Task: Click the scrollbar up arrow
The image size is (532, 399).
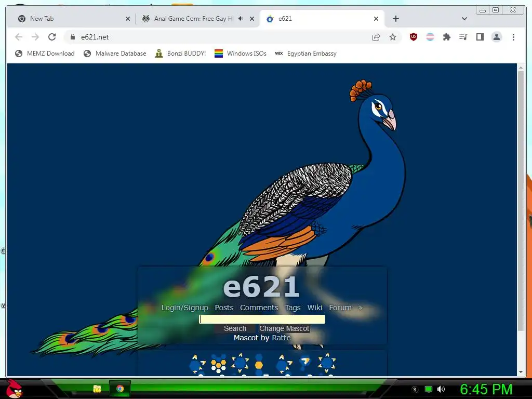Action: pos(521,68)
